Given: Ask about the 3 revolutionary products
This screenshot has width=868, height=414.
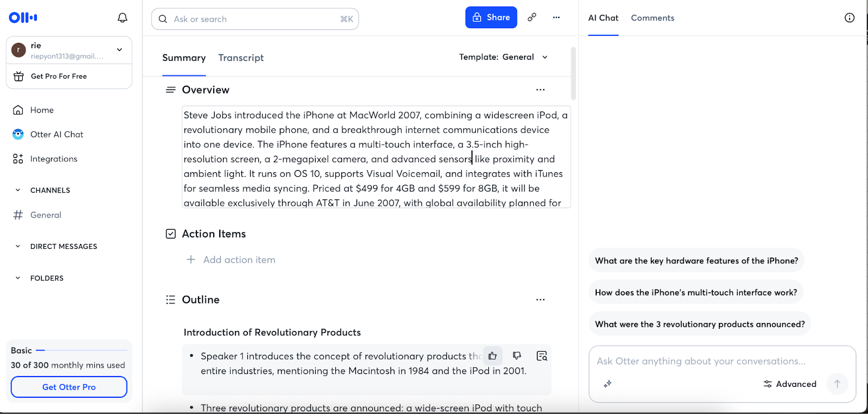Looking at the screenshot, I should [x=700, y=324].
